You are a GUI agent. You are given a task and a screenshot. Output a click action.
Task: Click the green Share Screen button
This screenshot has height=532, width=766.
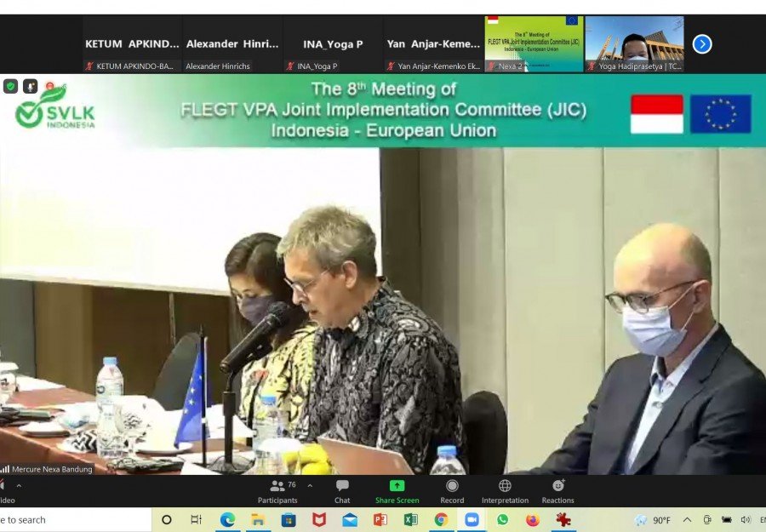[397, 491]
